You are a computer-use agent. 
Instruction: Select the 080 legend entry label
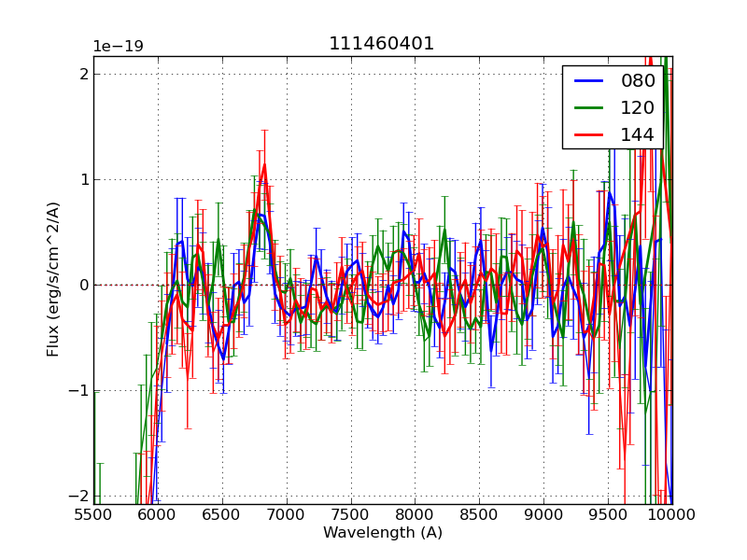638,80
